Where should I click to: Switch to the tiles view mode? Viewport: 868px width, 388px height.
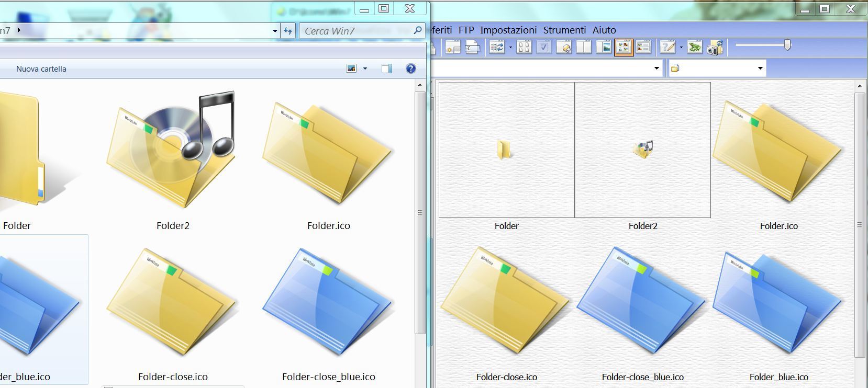pyautogui.click(x=643, y=48)
